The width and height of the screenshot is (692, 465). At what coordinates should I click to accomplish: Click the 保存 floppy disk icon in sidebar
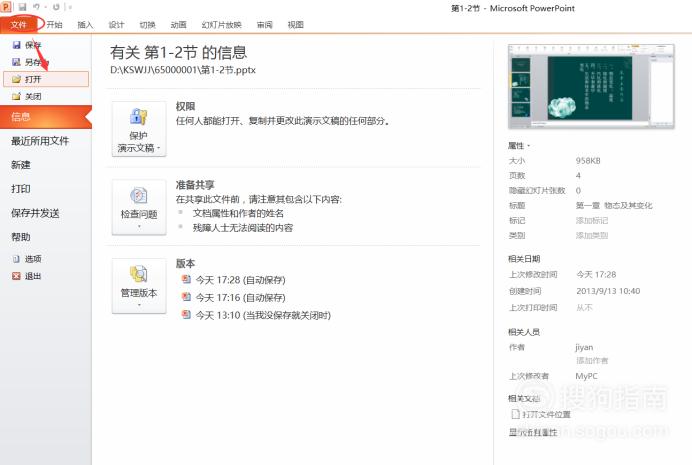[x=16, y=45]
